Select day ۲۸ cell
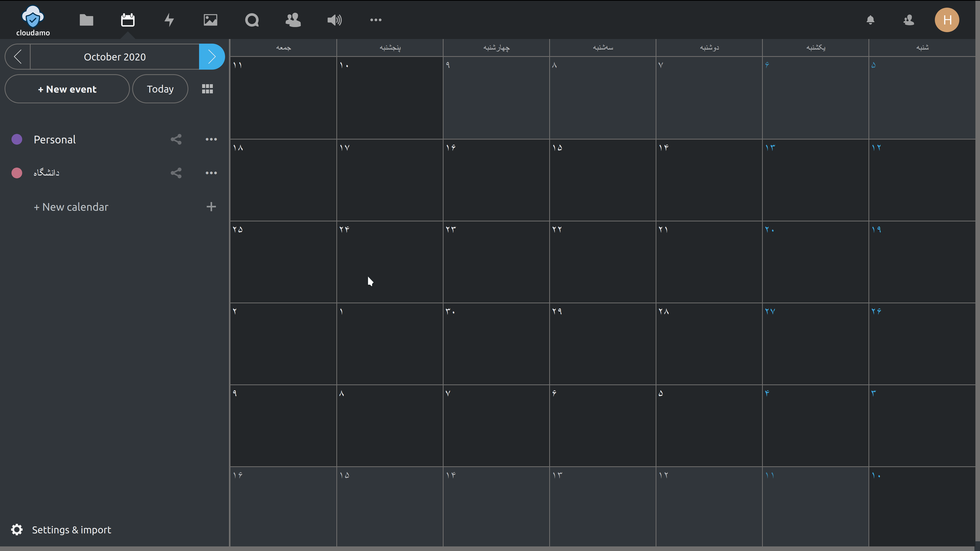 point(709,344)
